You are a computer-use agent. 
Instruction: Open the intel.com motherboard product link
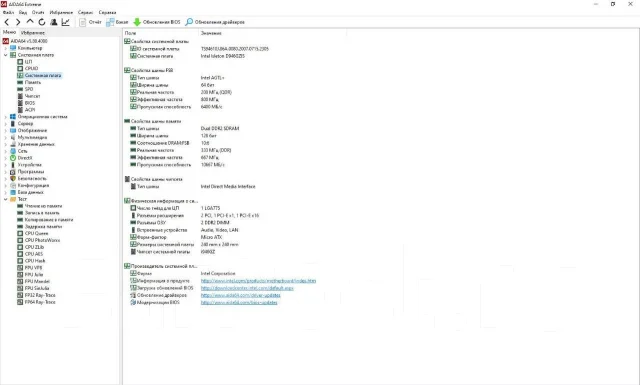pyautogui.click(x=258, y=281)
